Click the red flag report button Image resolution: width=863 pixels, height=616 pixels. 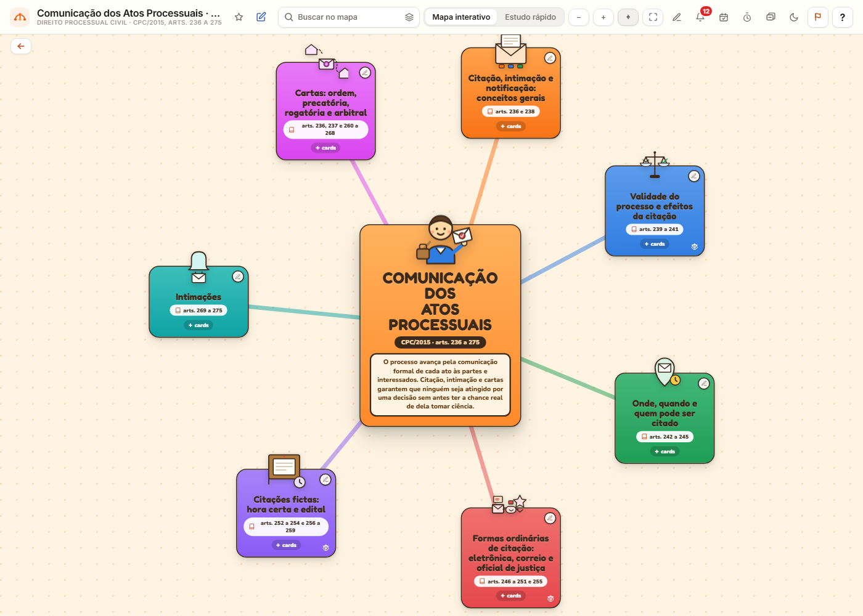coord(818,17)
